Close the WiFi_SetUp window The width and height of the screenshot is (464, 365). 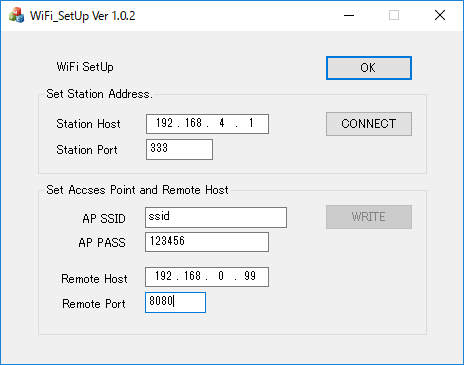click(440, 15)
